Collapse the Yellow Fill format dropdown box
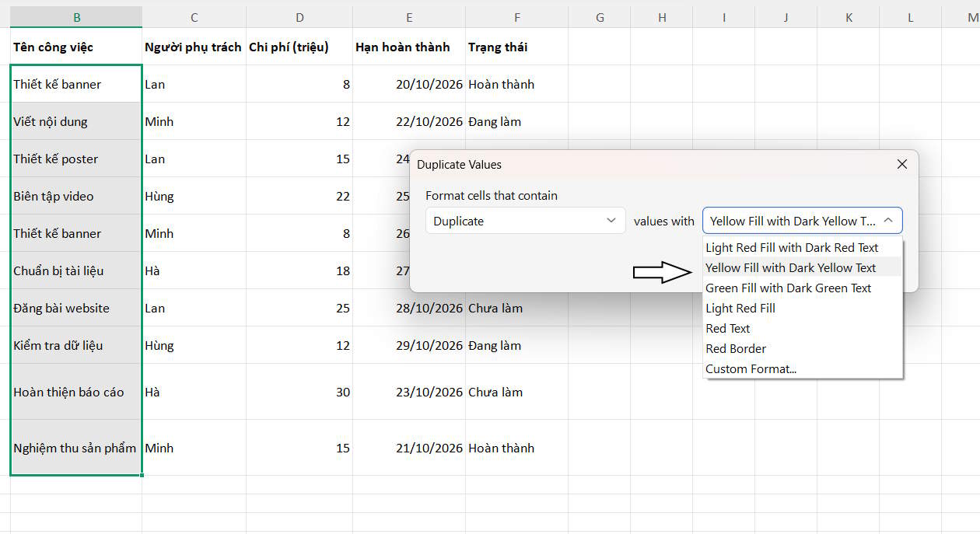The image size is (980, 534). tap(803, 221)
